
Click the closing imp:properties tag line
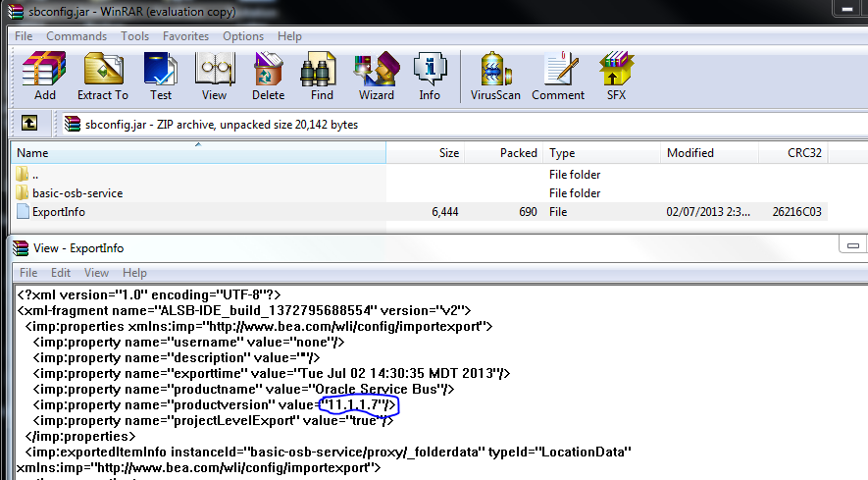coord(80,436)
